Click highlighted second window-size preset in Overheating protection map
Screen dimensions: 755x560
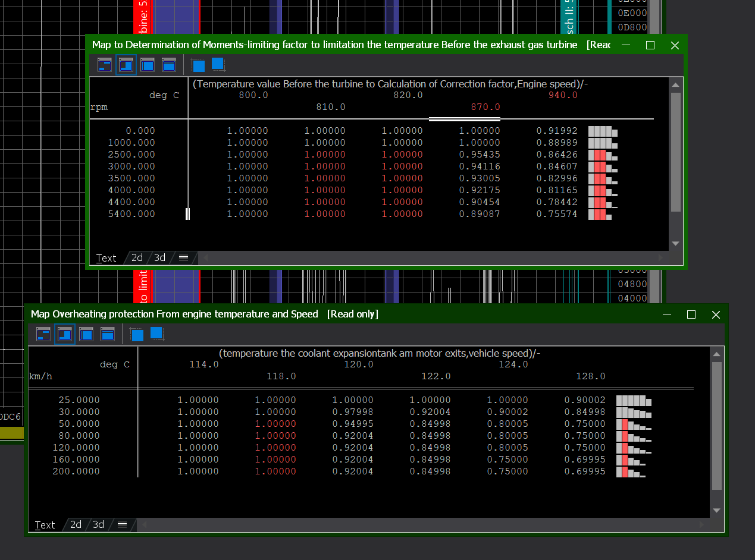[x=64, y=334]
